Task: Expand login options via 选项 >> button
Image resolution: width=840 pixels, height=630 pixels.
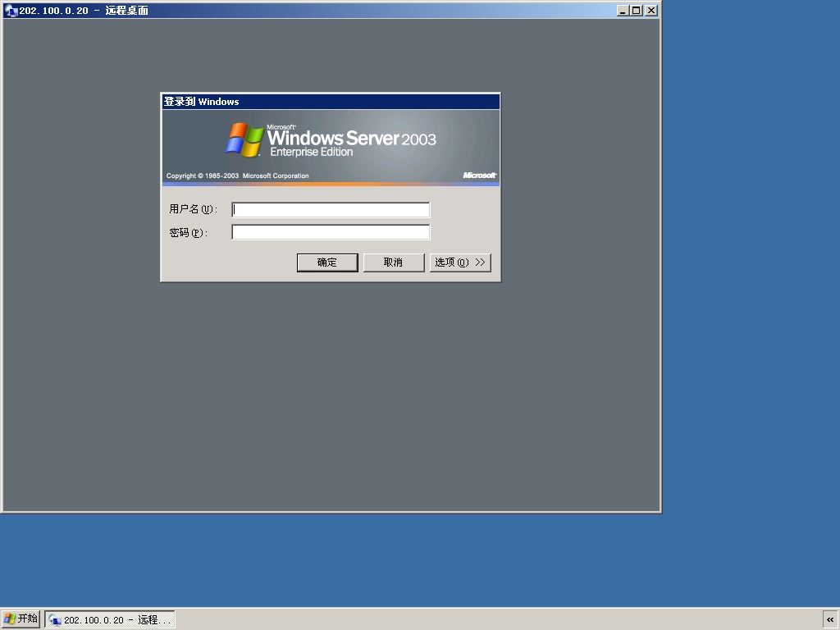Action: (x=460, y=262)
